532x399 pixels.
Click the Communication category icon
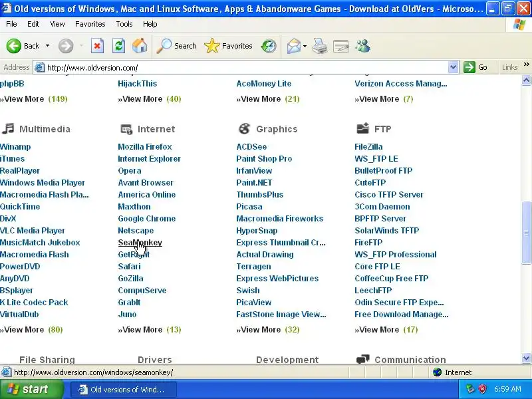[362, 359]
